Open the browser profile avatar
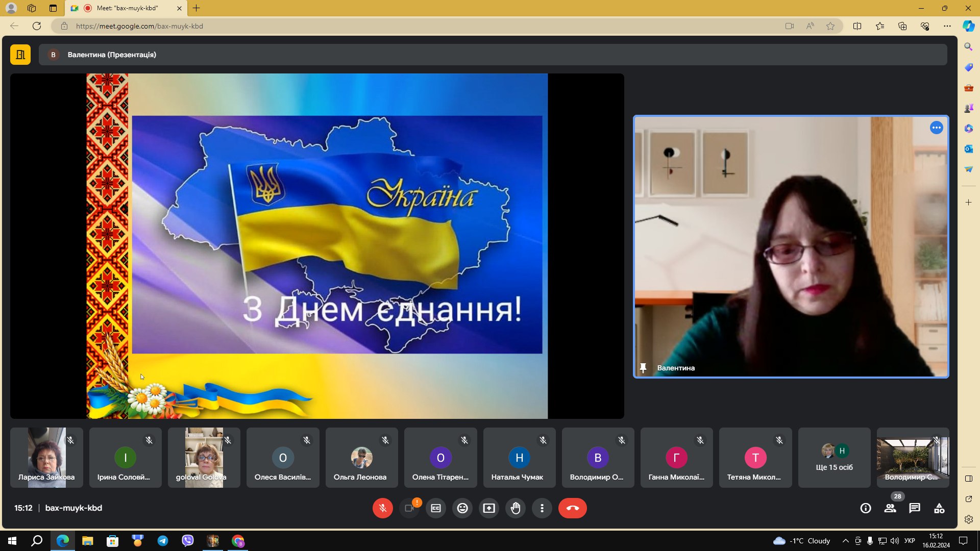 [x=11, y=8]
